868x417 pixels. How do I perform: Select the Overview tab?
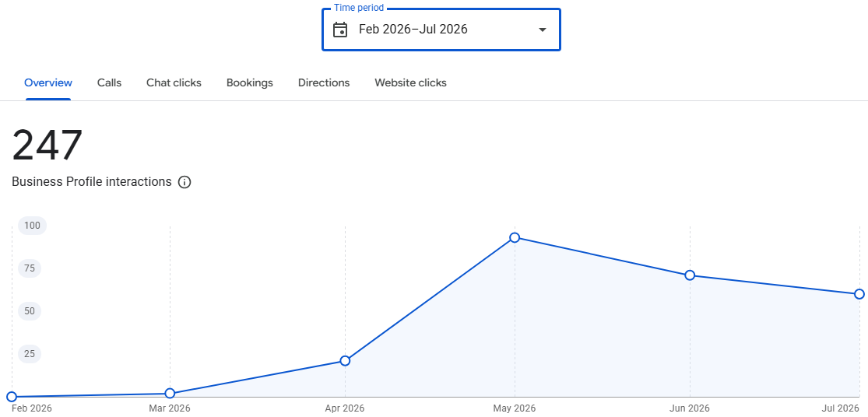pos(48,83)
